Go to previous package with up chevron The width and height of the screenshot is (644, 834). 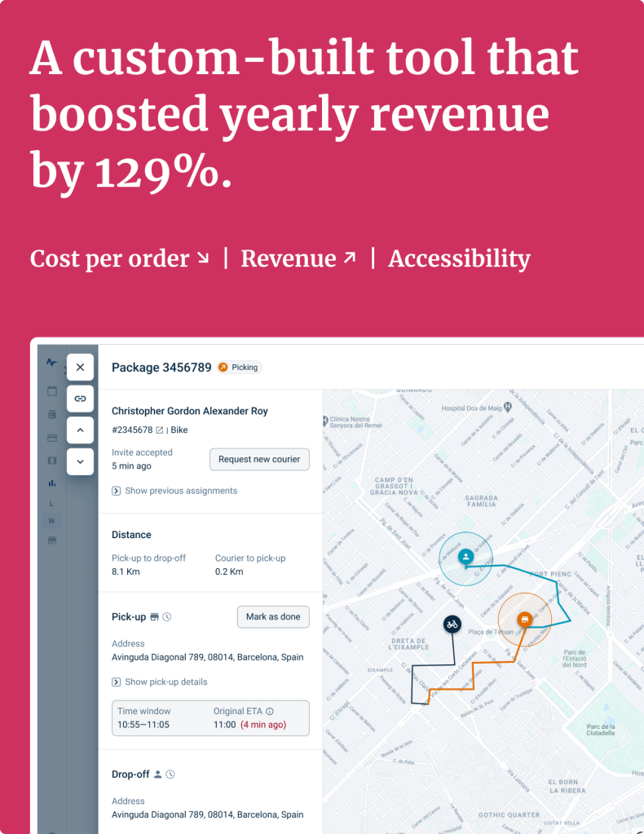click(81, 430)
